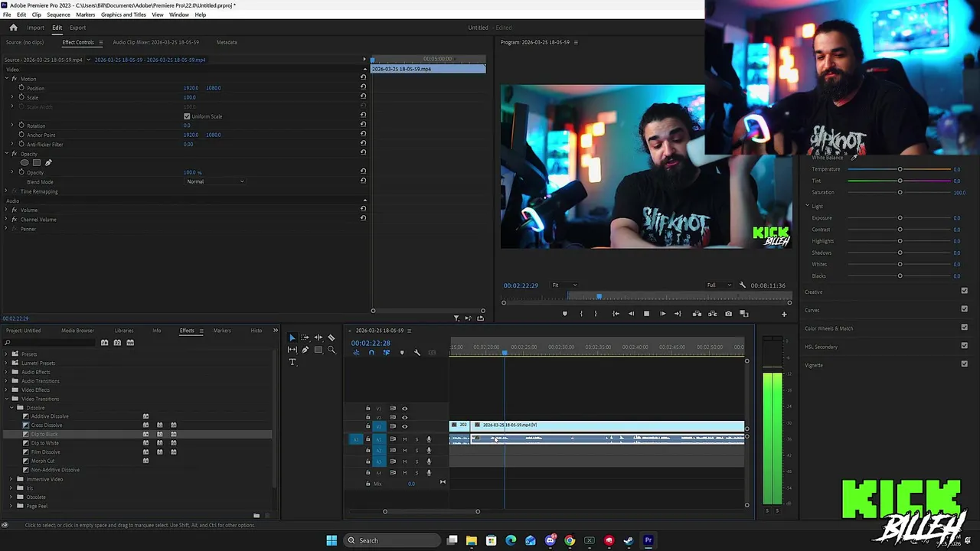Toggle Curves section checkbox in Lumetri
Image resolution: width=980 pixels, height=551 pixels.
coord(964,309)
